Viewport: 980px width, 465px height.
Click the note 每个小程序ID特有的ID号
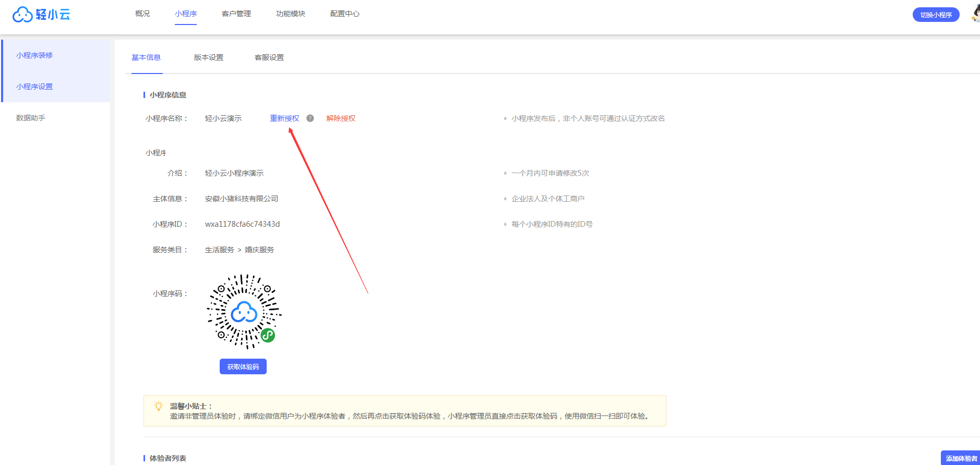(x=552, y=224)
